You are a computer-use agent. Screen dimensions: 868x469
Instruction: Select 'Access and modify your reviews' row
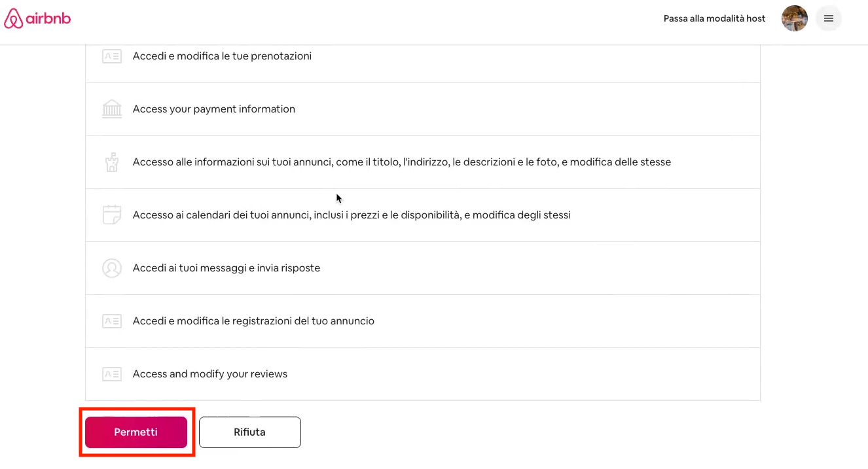click(x=209, y=374)
